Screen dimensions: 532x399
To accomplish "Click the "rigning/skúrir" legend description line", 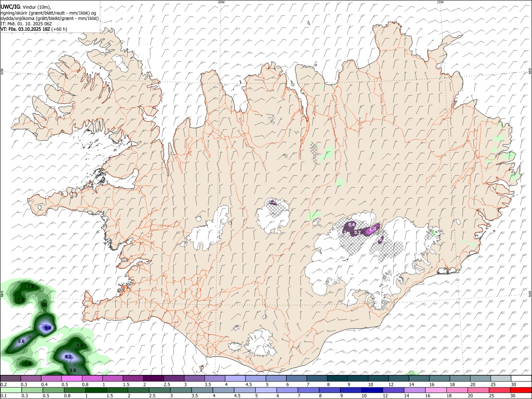I will coord(48,13).
